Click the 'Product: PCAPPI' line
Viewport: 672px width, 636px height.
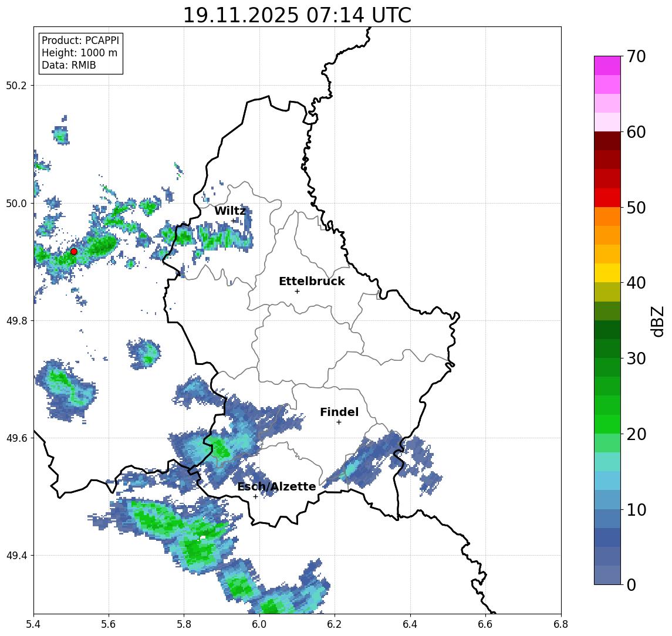80,40
